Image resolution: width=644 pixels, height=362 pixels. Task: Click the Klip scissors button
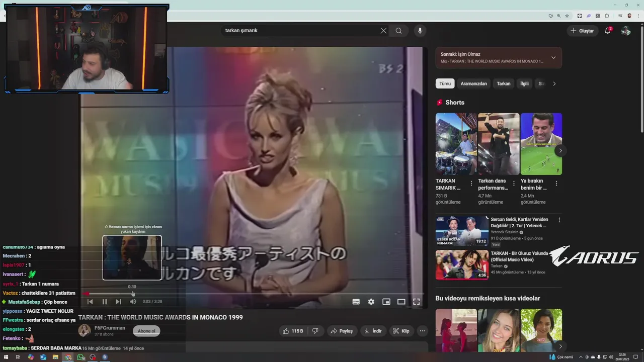[x=401, y=331]
